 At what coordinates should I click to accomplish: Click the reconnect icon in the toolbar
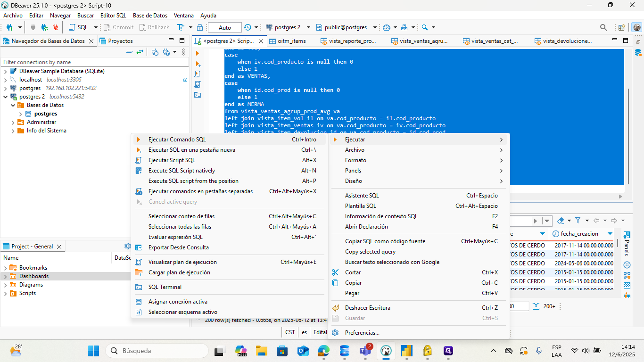[x=44, y=27]
